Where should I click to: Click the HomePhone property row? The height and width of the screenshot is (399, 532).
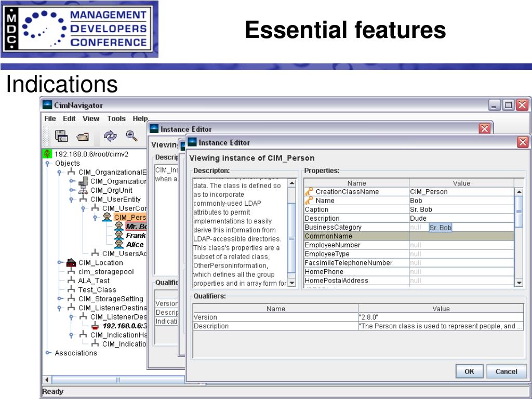pyautogui.click(x=409, y=272)
